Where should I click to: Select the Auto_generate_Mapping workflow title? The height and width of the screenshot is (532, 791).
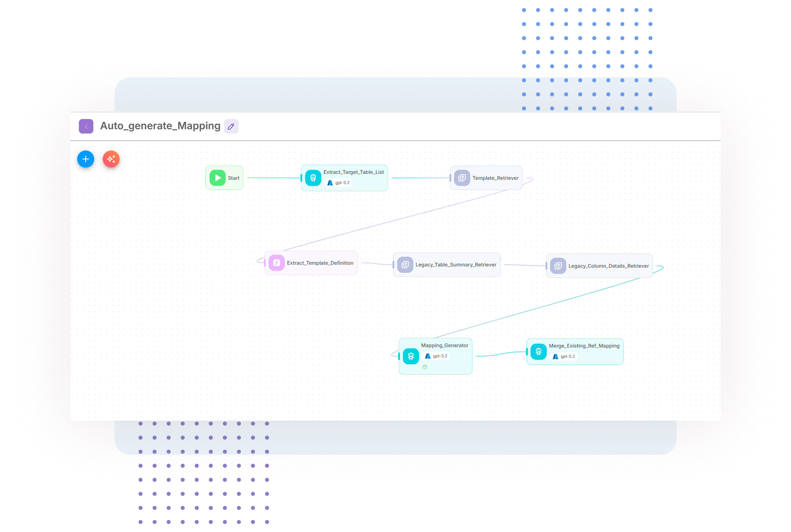(x=160, y=126)
